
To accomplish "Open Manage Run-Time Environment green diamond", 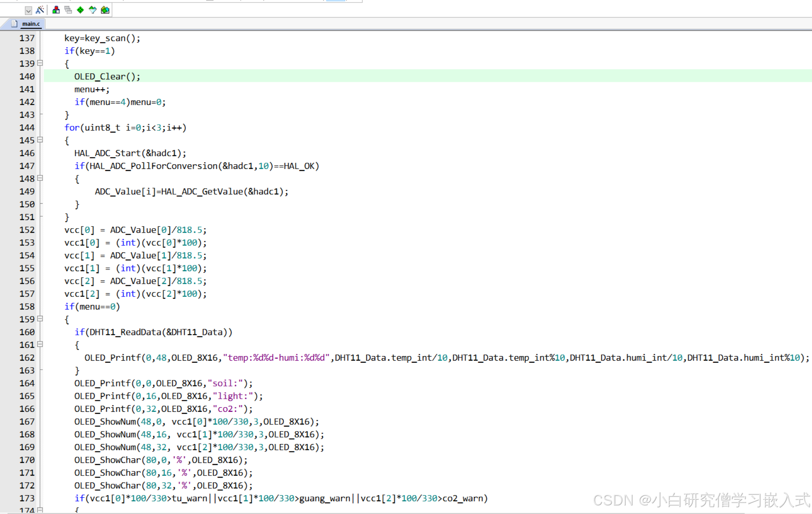I will click(x=81, y=10).
